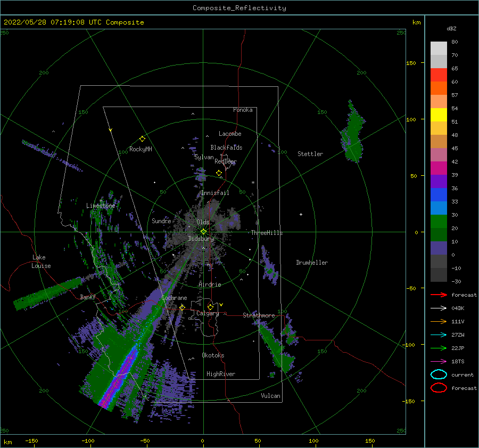479x448 pixels.
Task: Click the red forecast arrow in legend
Action: pyautogui.click(x=439, y=295)
